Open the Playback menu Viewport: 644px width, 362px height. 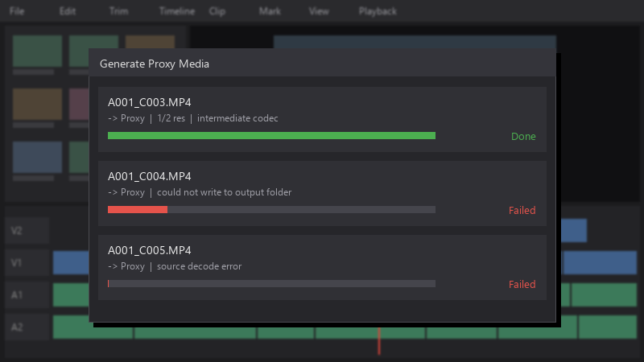tap(378, 11)
